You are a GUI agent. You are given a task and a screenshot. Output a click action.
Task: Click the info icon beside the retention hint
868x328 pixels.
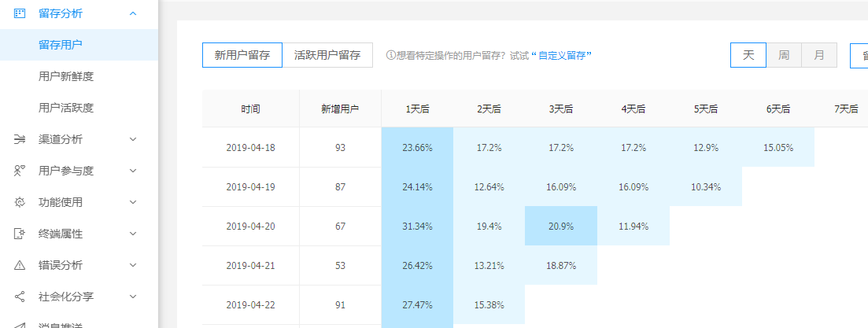point(390,55)
